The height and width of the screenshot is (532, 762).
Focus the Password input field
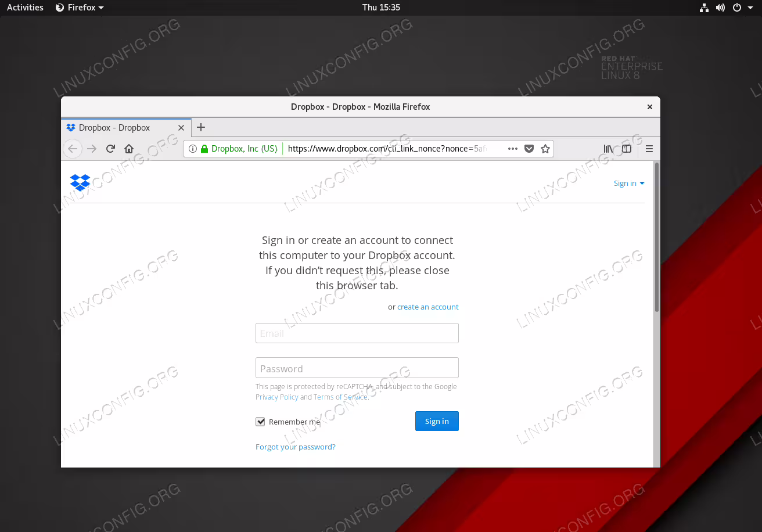pos(357,368)
